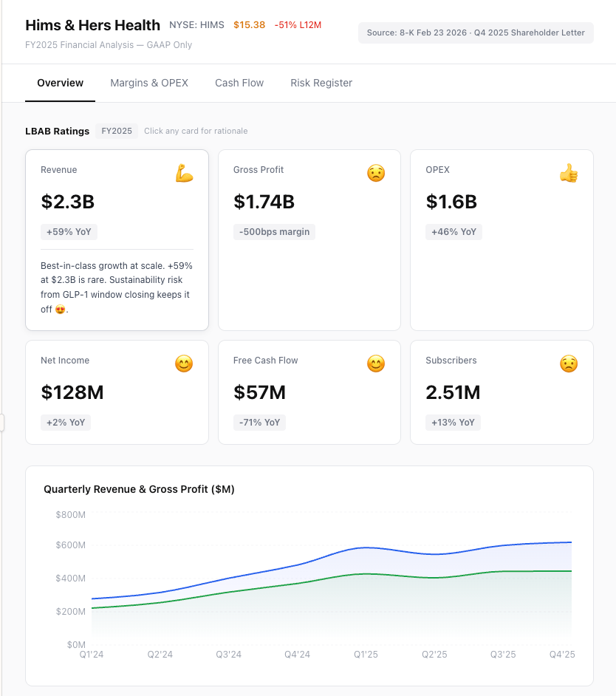Open the OPEX $1.6B card

tap(502, 240)
